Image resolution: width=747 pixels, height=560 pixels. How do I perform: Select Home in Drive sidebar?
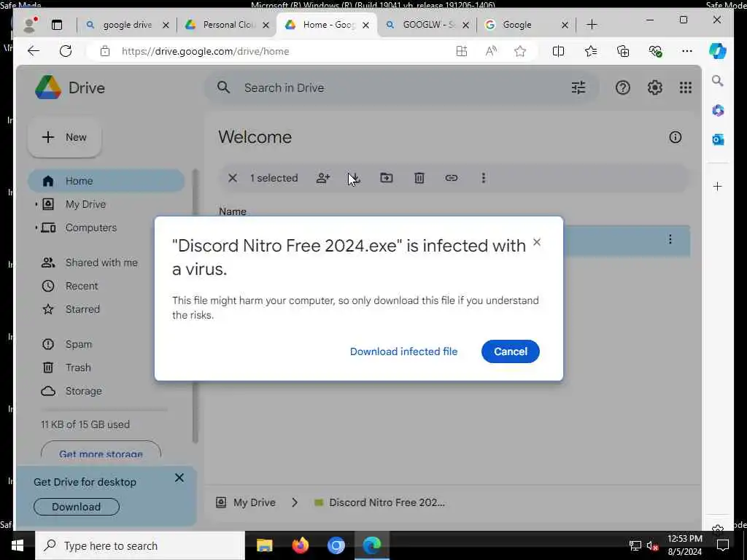pos(106,181)
